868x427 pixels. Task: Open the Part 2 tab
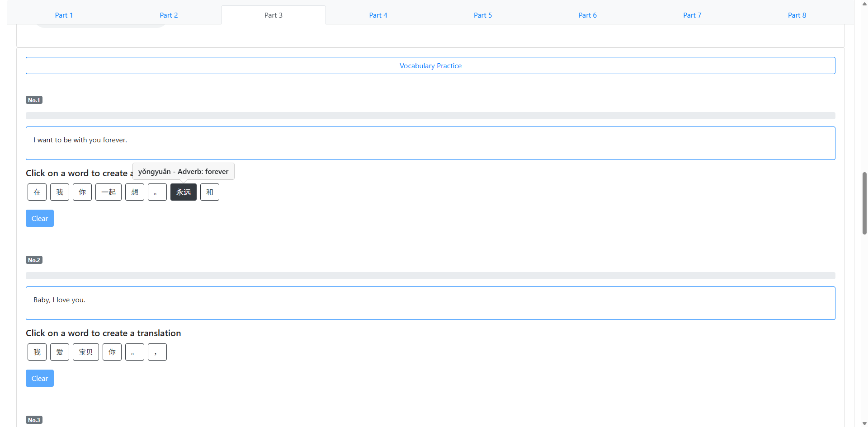click(x=169, y=15)
